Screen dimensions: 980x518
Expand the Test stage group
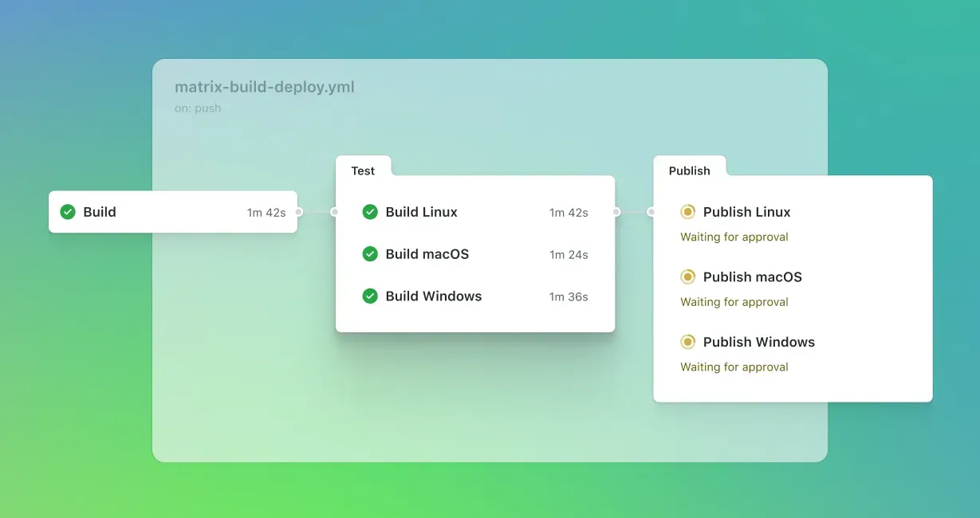click(x=364, y=171)
